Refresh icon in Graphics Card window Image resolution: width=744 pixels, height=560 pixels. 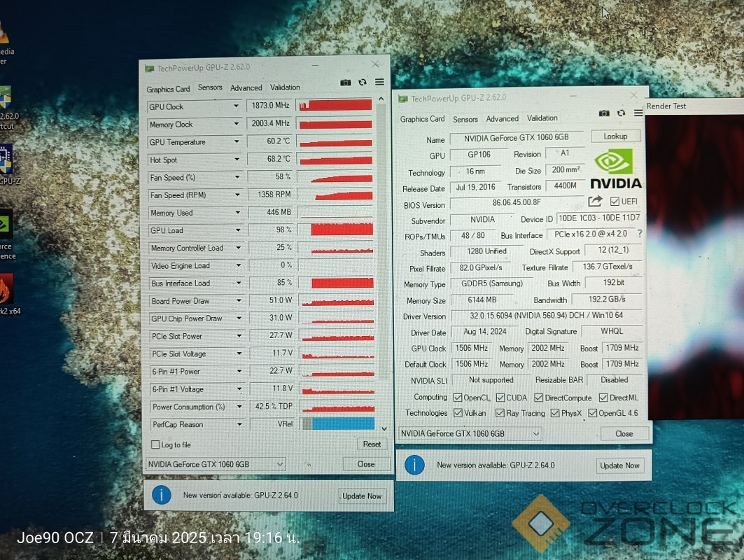(x=621, y=113)
